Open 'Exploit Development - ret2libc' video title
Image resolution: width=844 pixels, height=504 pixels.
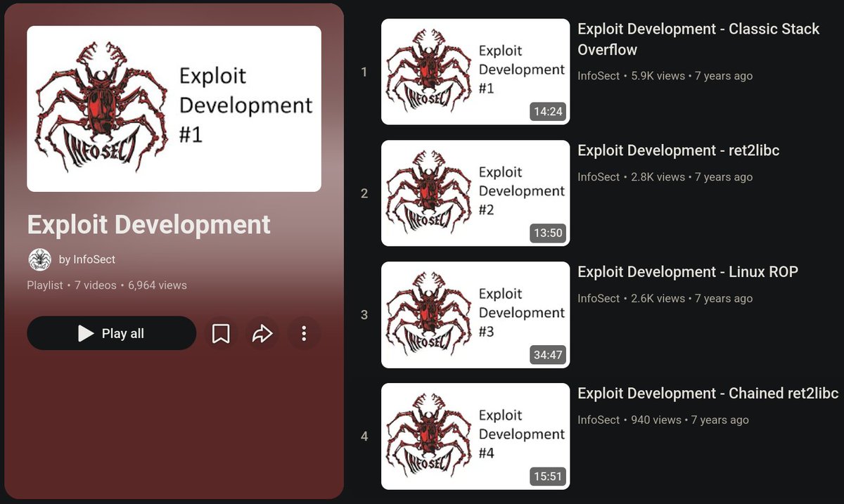[679, 150]
